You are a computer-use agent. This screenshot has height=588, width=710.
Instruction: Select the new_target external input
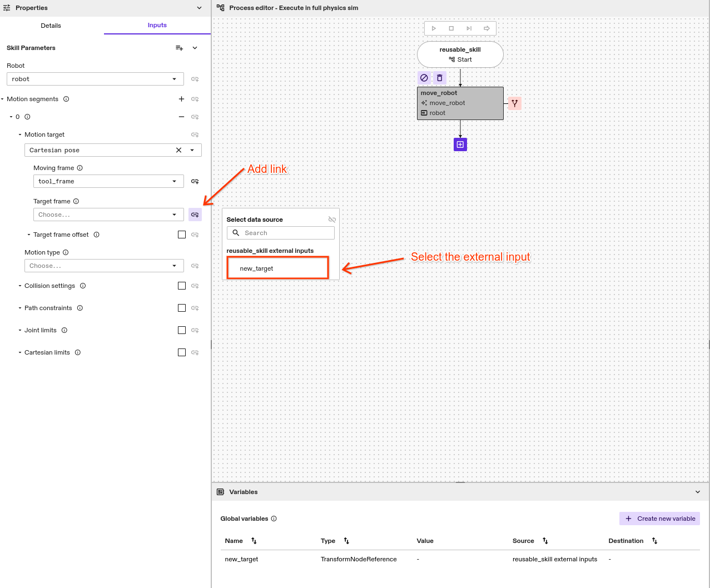(x=277, y=268)
